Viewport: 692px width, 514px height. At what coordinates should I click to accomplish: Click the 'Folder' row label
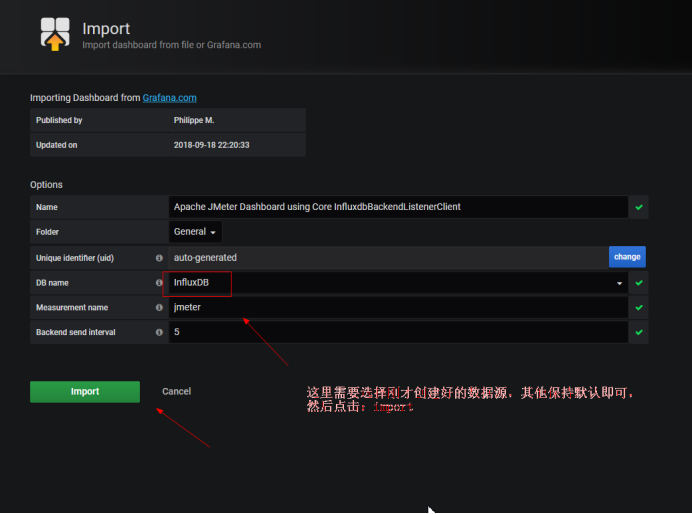(47, 232)
